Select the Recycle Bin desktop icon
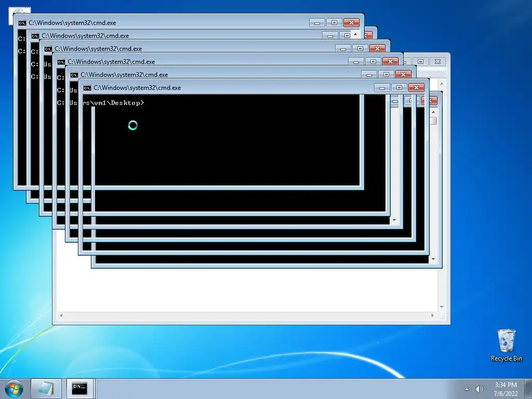This screenshot has height=399, width=532. coord(506,345)
